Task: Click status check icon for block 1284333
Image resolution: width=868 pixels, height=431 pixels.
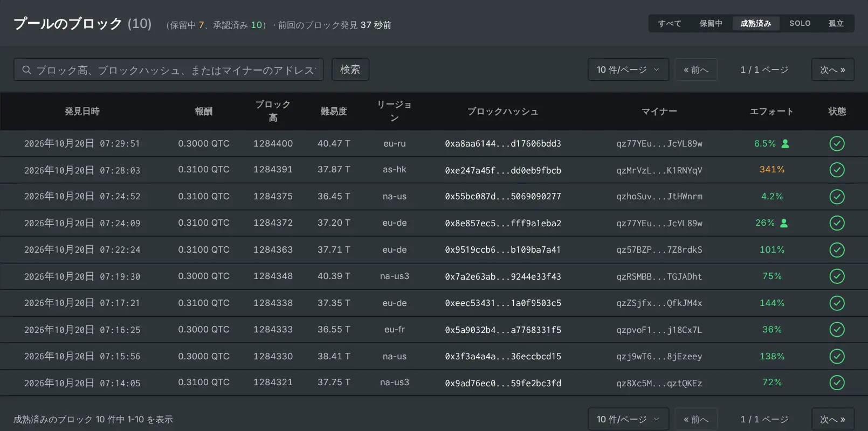Action: [837, 330]
